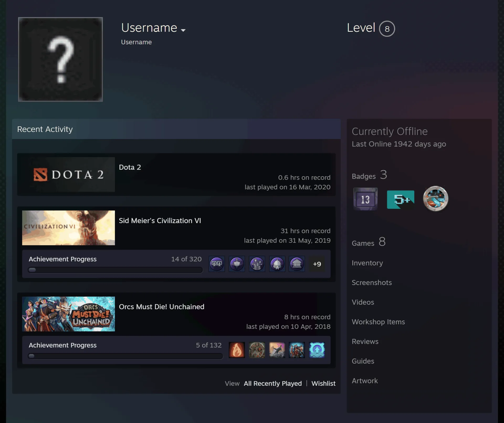Click the question mark profile avatar
Image resolution: width=504 pixels, height=423 pixels.
[60, 59]
